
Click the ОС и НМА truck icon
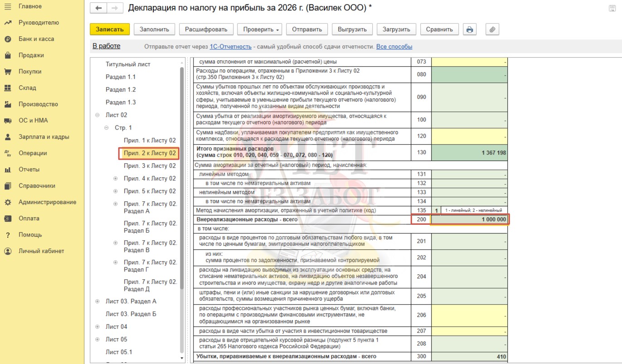coord(7,121)
